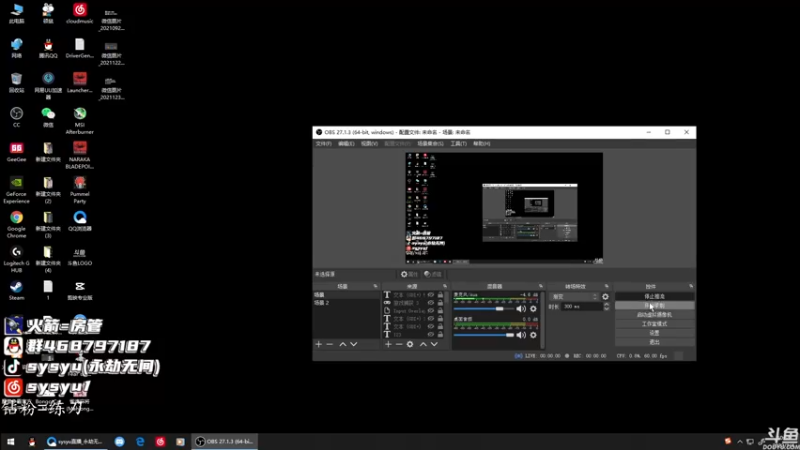Move scene up with the up arrow under the 场景 list
This screenshot has width=800, height=450.
pyautogui.click(x=343, y=344)
